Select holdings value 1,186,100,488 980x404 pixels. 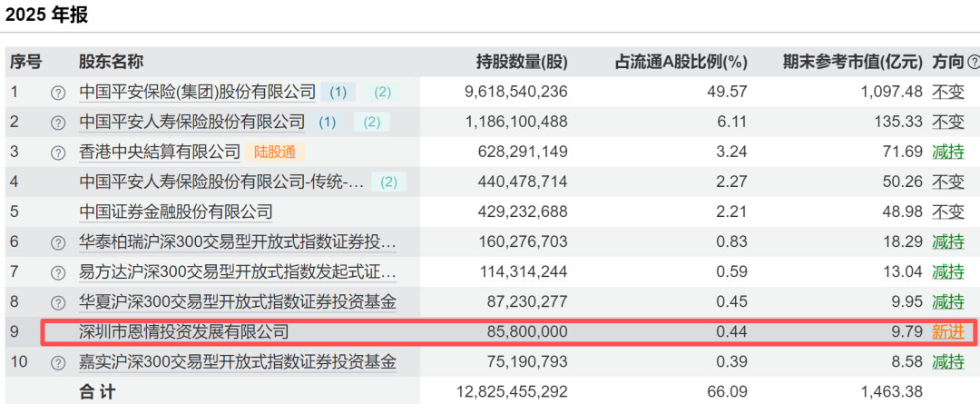pyautogui.click(x=516, y=122)
